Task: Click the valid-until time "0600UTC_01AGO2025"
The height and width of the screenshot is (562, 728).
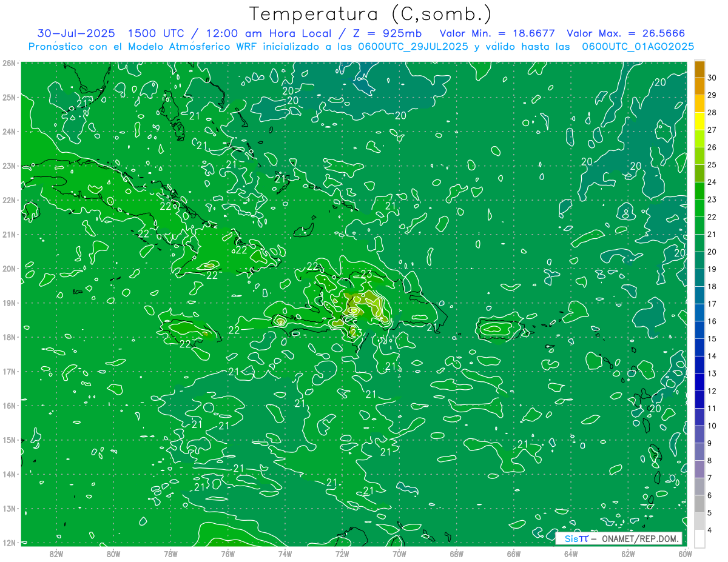Action: point(638,47)
